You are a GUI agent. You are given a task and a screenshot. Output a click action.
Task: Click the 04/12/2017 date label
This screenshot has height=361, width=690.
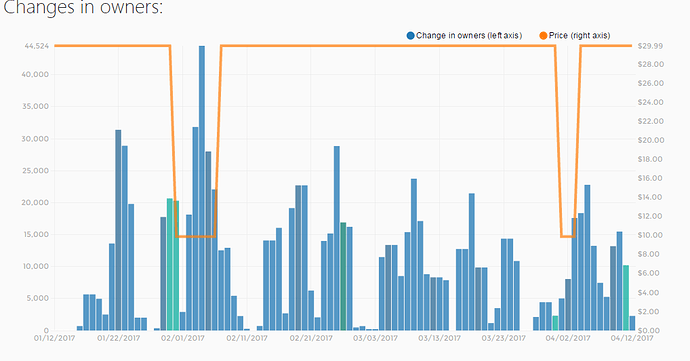pos(632,338)
